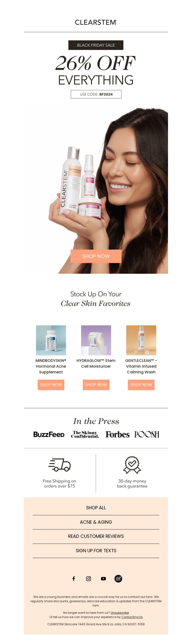Screen dimensions: 192x644
Task: Click the BuzzFeed press logo
Action: 49,435
